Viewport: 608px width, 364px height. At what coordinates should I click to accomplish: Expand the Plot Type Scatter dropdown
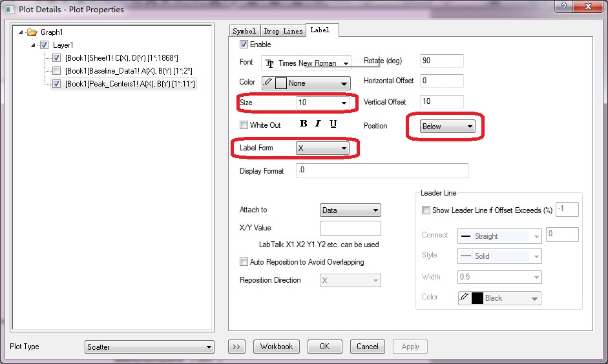tap(149, 347)
